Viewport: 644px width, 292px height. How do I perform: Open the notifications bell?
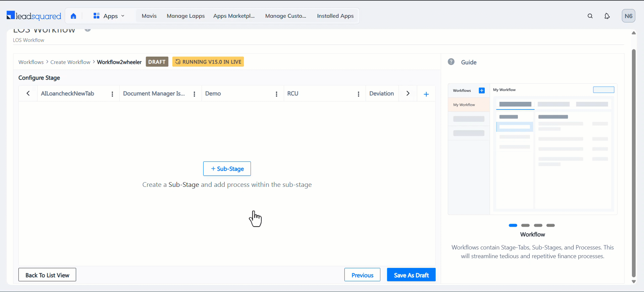click(607, 16)
